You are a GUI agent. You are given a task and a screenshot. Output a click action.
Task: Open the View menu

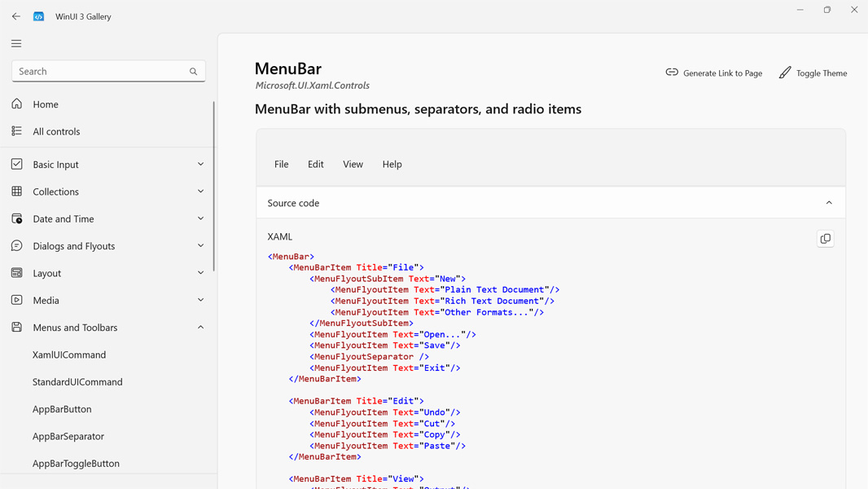(x=353, y=165)
